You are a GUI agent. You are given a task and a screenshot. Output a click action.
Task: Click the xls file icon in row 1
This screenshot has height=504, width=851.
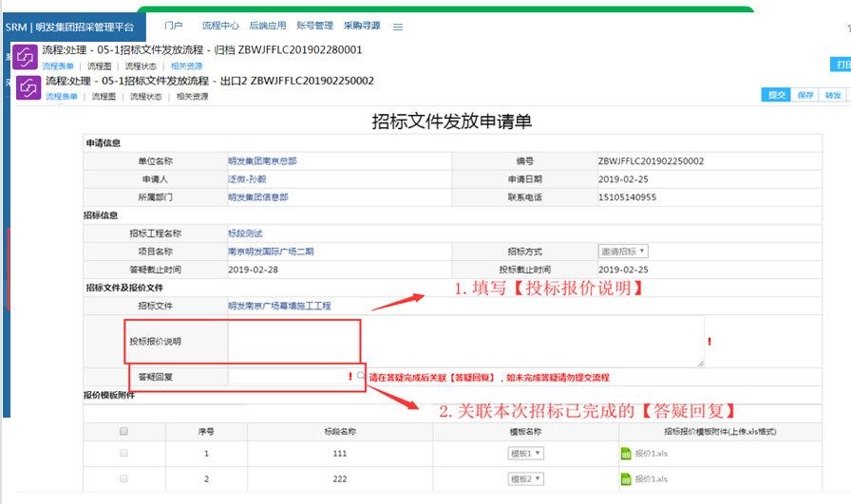point(626,455)
